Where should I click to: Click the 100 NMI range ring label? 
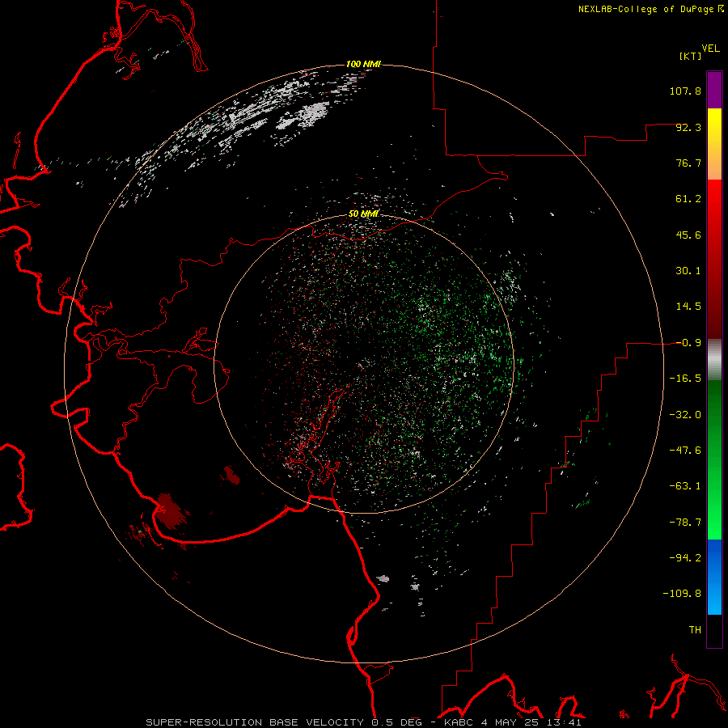point(363,64)
